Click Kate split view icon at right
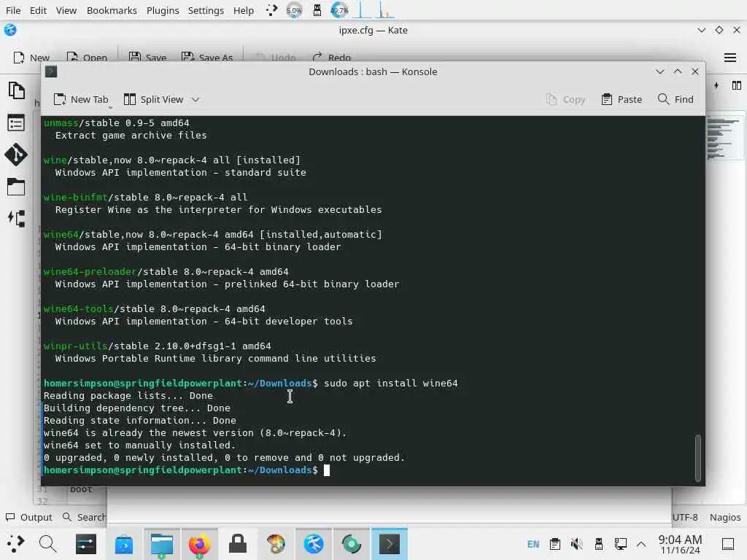Image resolution: width=747 pixels, height=560 pixels. [x=737, y=85]
